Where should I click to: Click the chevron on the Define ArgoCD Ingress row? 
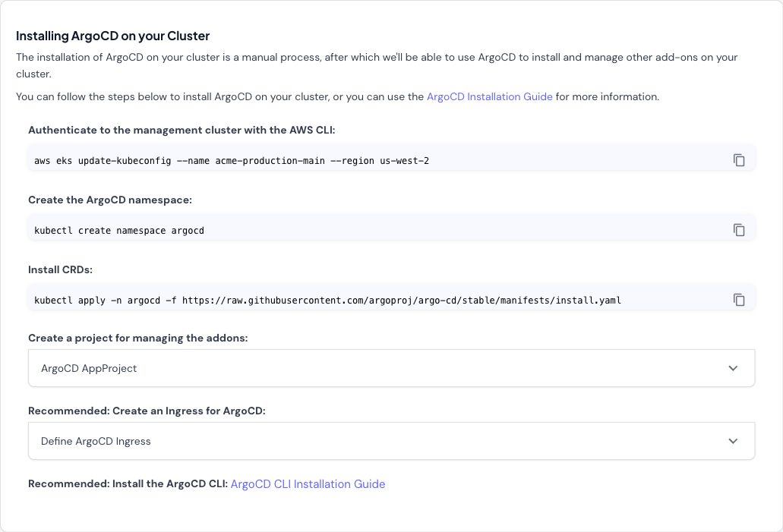[x=733, y=441]
